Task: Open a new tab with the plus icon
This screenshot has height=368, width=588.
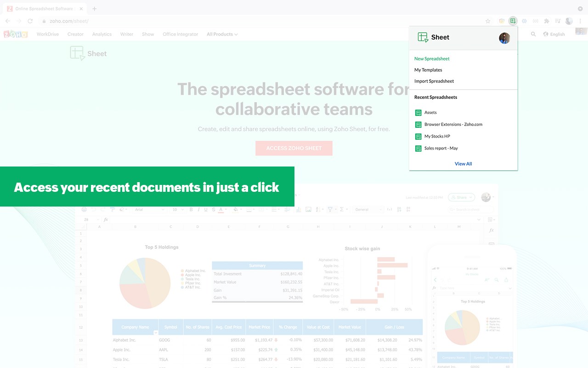Action: click(x=94, y=8)
